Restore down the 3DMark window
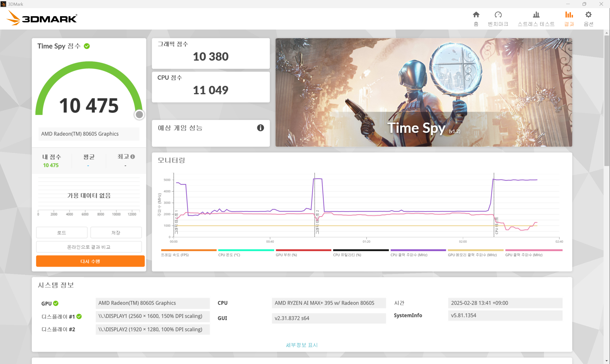This screenshot has width=610, height=364. (584, 4)
